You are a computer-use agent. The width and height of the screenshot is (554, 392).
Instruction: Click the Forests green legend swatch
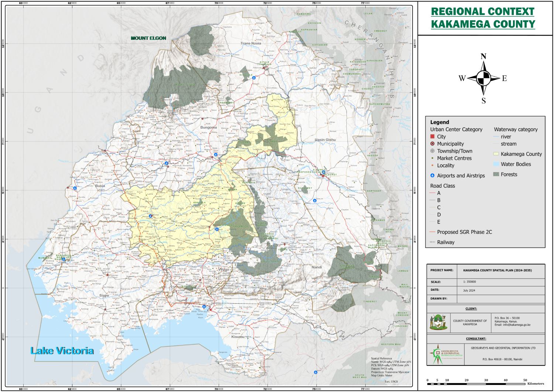point(496,174)
